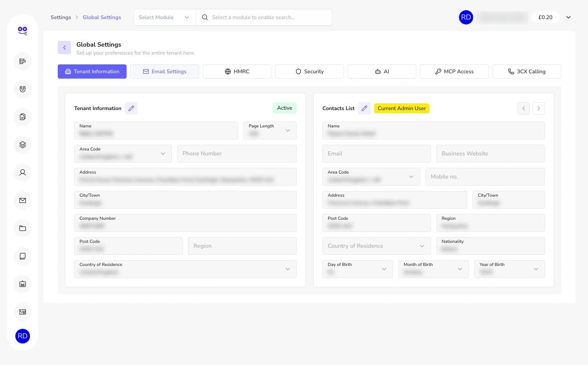The width and height of the screenshot is (588, 365).
Task: Click the Settings breadcrumb link
Action: tap(61, 17)
